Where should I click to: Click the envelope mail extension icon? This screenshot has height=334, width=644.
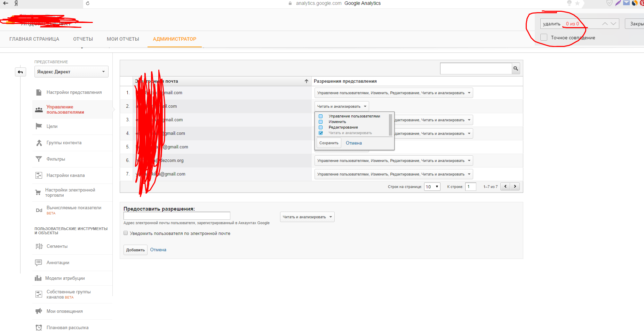[626, 3]
